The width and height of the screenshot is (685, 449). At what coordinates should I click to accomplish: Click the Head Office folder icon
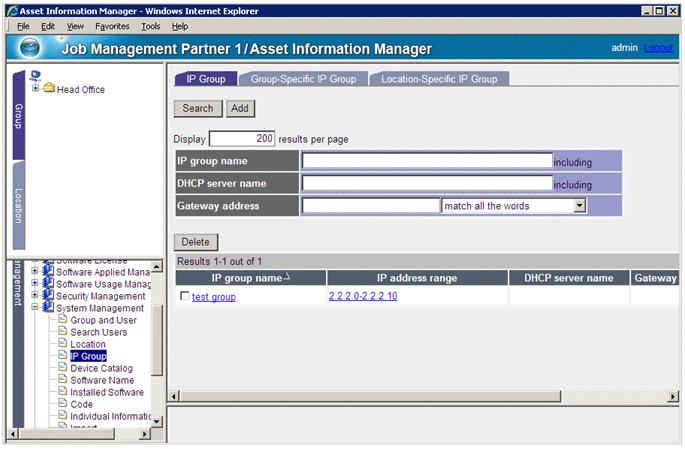point(49,89)
